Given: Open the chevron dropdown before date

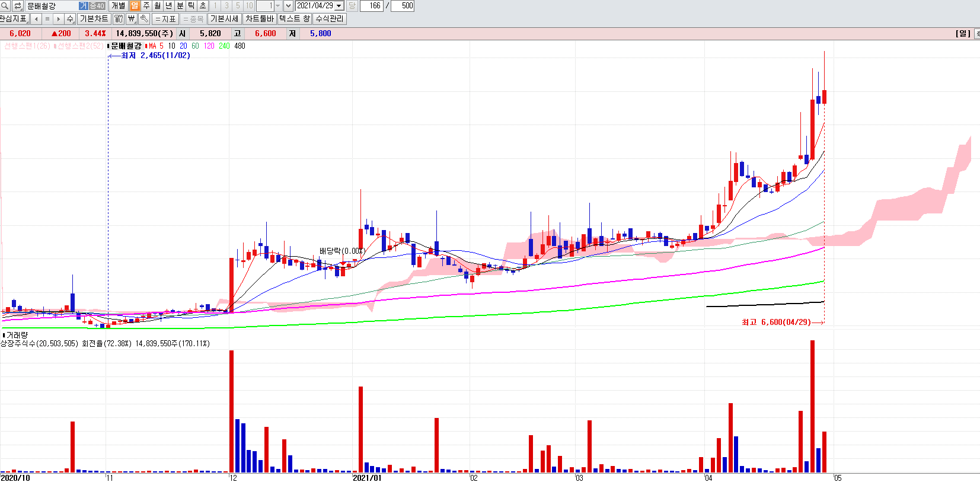Looking at the screenshot, I should [x=288, y=6].
